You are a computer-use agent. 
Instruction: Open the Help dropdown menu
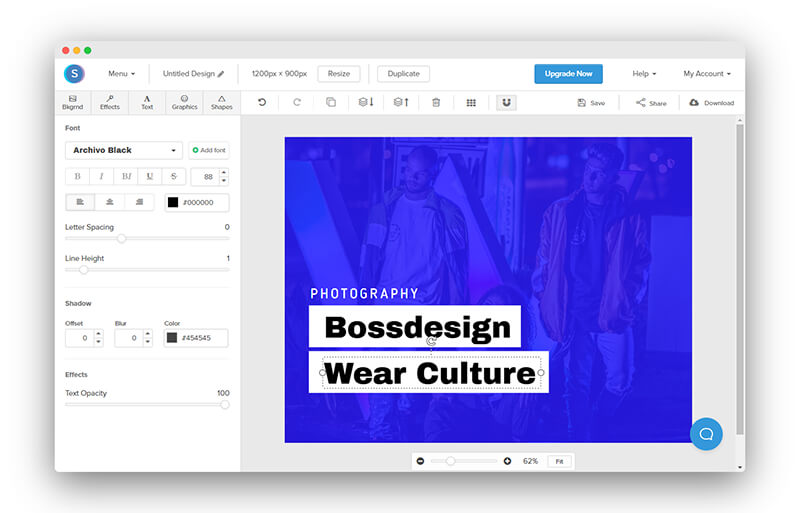pyautogui.click(x=644, y=74)
